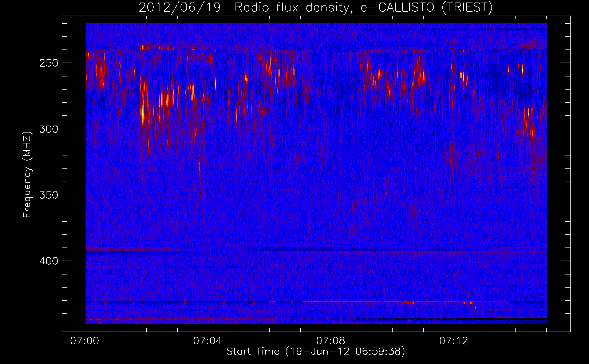Click the 07:12 time tick label

[x=454, y=341]
